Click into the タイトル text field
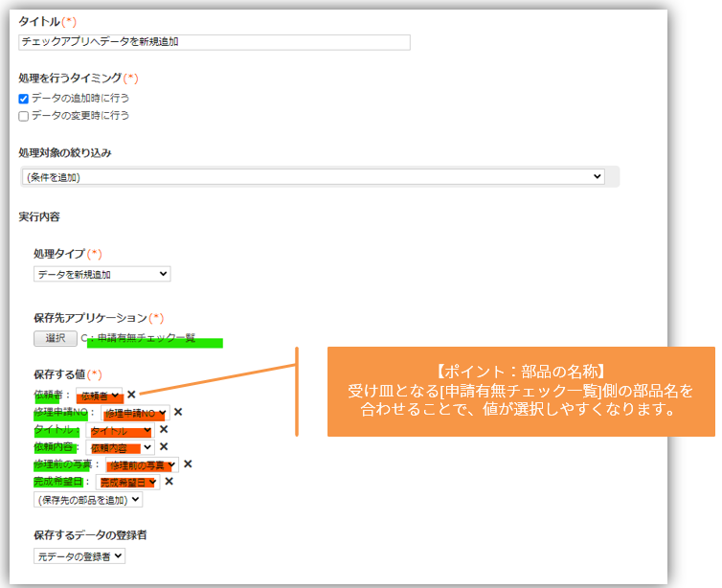Image resolution: width=722 pixels, height=588 pixels. pos(214,42)
